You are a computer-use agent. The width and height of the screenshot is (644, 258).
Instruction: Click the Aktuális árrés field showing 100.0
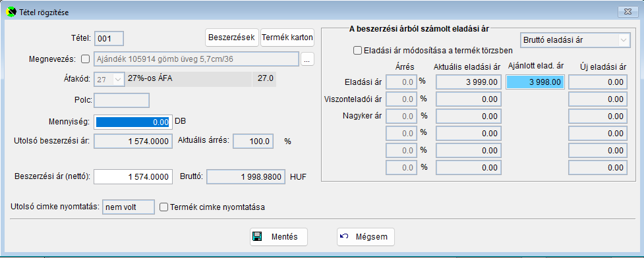(x=253, y=142)
